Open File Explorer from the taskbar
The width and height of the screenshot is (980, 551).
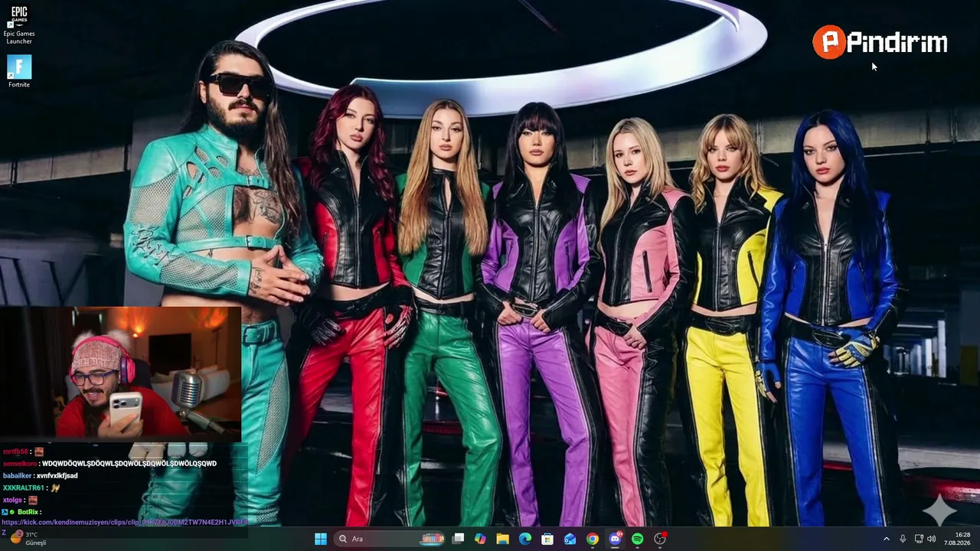(x=502, y=539)
